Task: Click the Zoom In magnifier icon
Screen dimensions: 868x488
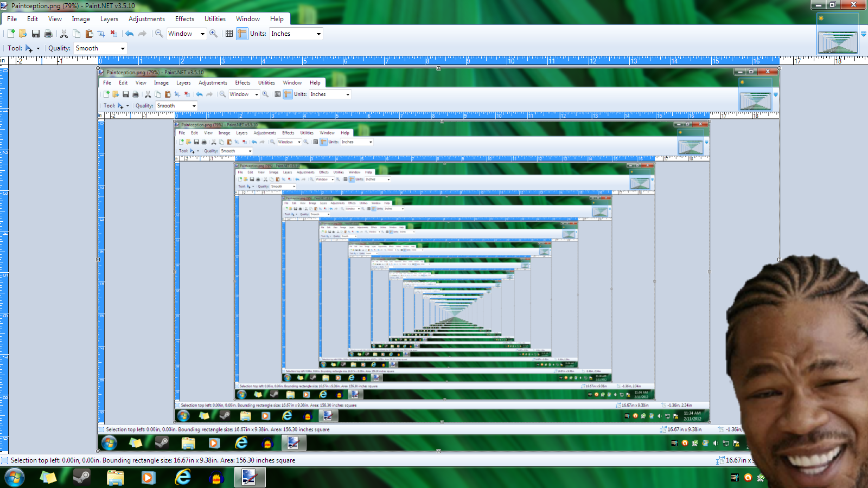Action: [x=214, y=34]
